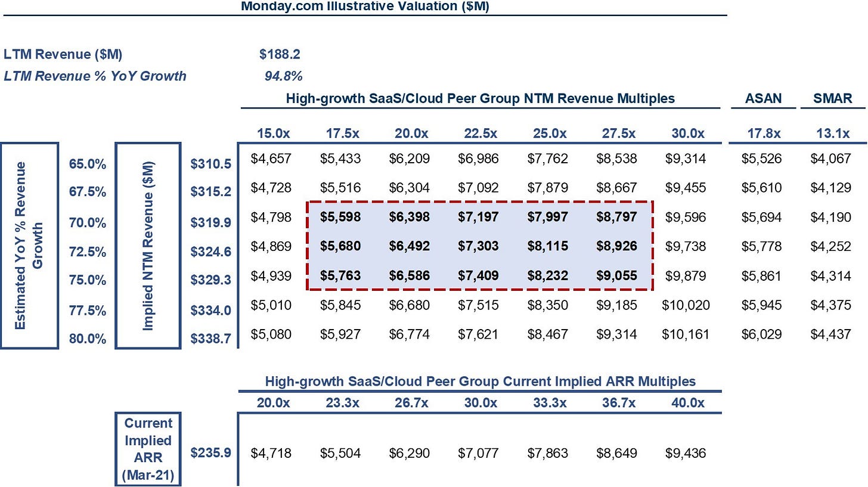868x487 pixels.
Task: Select the Current Implied ARR (Mar-21) label
Action: point(148,450)
